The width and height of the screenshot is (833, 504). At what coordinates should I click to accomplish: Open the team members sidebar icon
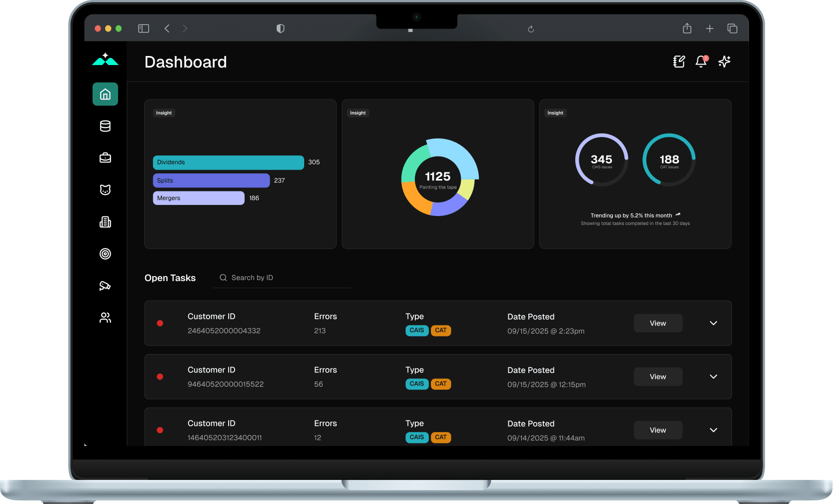click(105, 317)
